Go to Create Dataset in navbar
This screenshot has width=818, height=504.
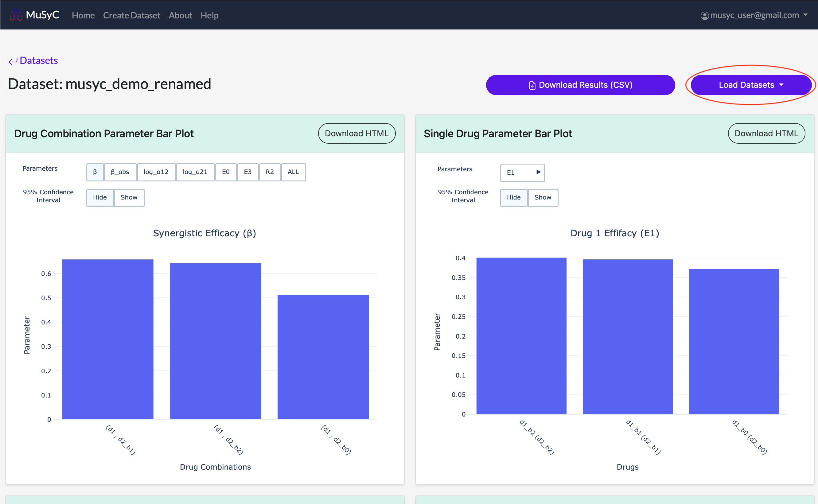[x=131, y=15]
